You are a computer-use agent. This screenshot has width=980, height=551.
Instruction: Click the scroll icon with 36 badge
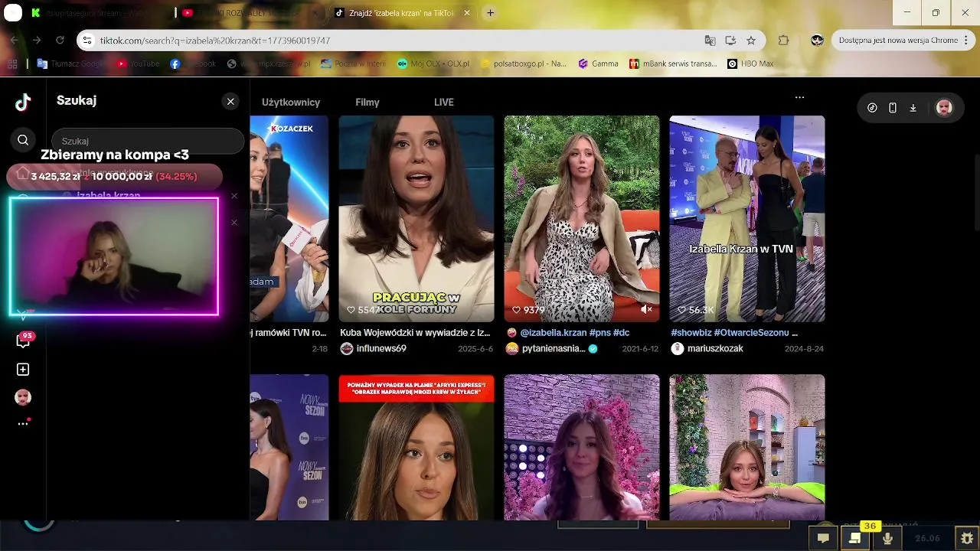pos(855,539)
